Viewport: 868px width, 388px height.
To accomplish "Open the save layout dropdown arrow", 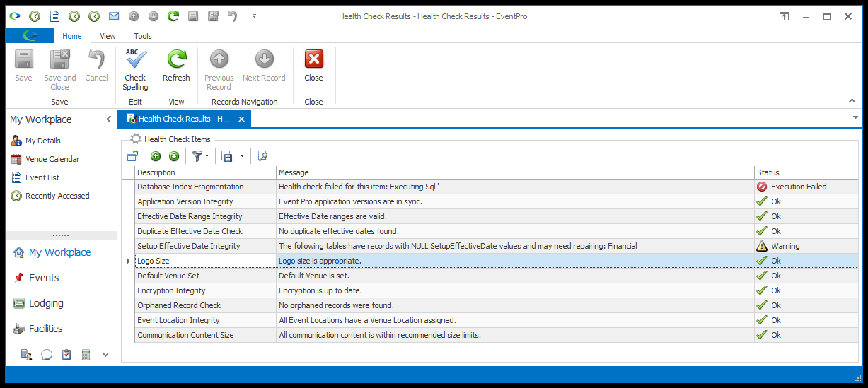I will tap(243, 156).
